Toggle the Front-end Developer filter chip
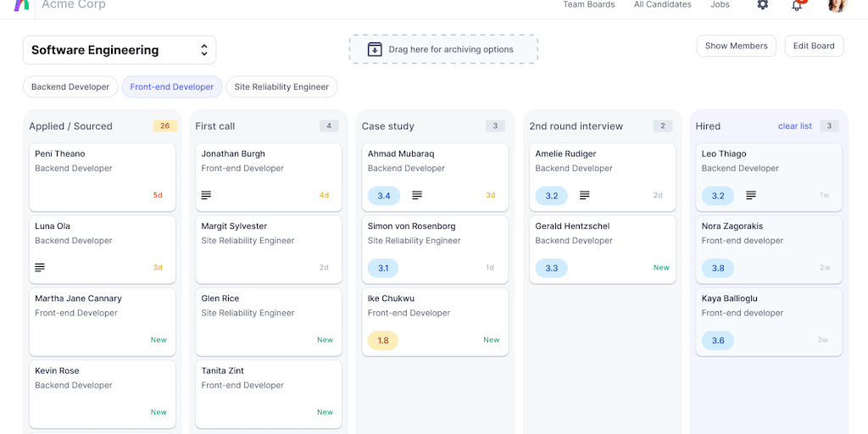Image resolution: width=868 pixels, height=434 pixels. 172,86
